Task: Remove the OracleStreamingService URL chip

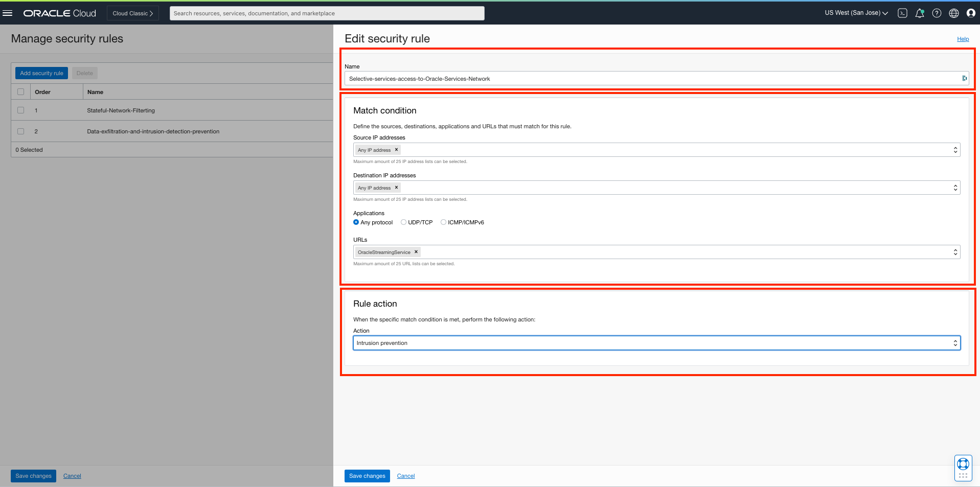Action: click(416, 251)
